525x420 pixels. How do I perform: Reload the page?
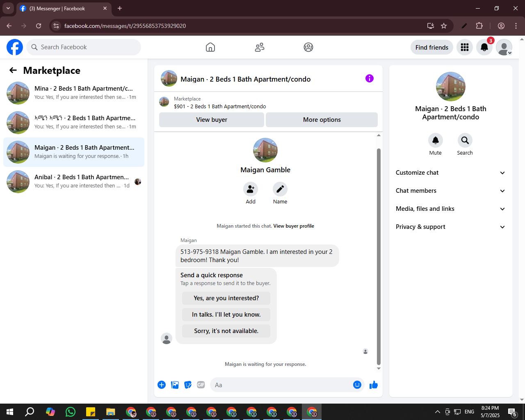coord(39,26)
